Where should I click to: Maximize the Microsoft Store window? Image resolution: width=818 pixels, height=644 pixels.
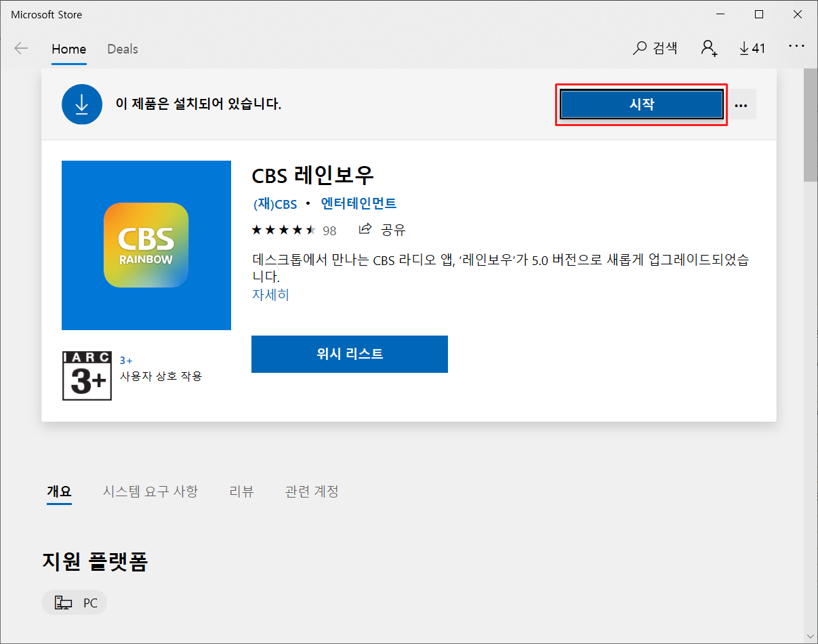(759, 14)
